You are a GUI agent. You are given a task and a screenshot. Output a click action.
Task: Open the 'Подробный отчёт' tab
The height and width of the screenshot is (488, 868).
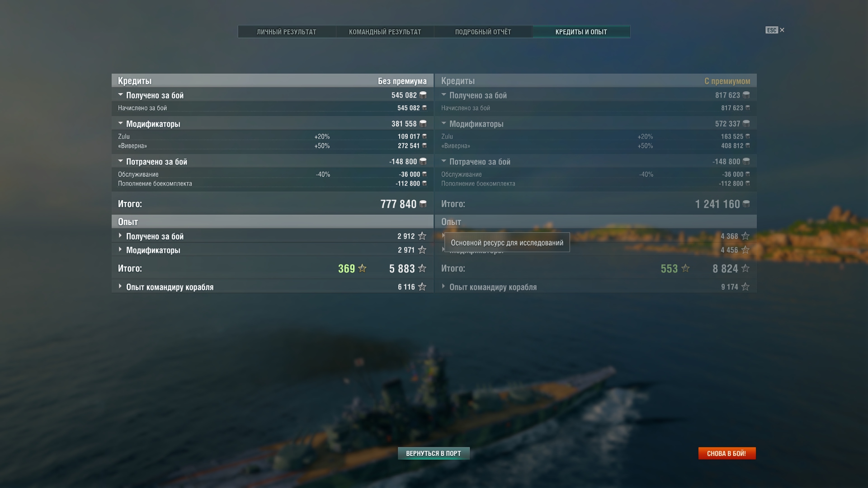point(483,32)
